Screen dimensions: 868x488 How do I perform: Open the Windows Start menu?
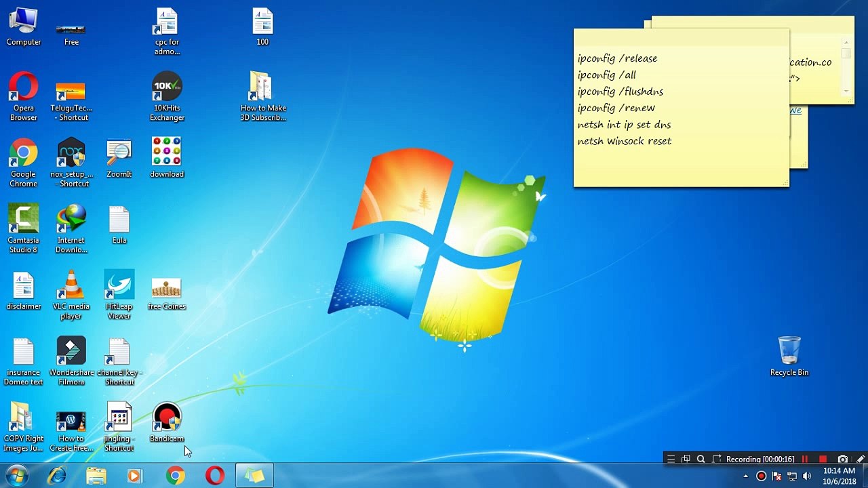(x=16, y=476)
